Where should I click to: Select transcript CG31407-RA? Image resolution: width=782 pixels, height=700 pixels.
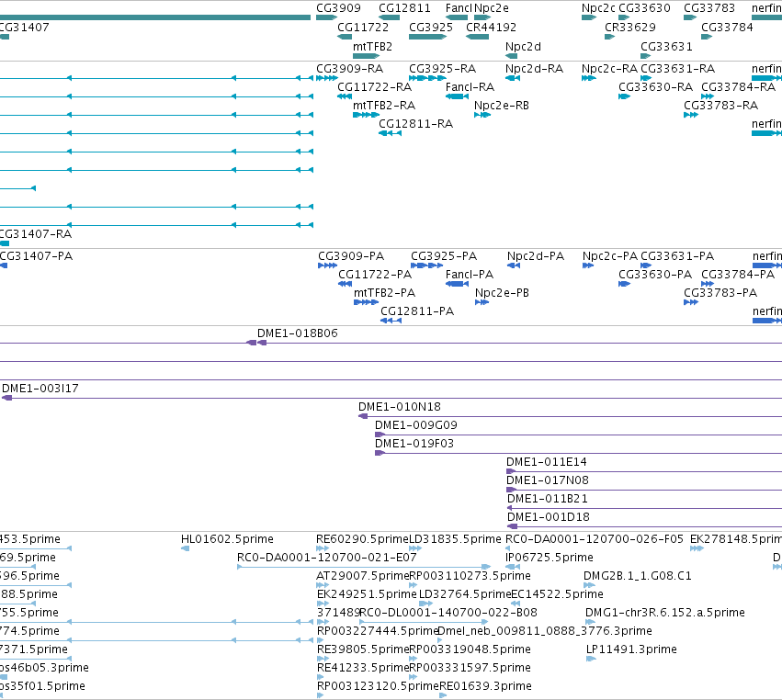coord(36,234)
